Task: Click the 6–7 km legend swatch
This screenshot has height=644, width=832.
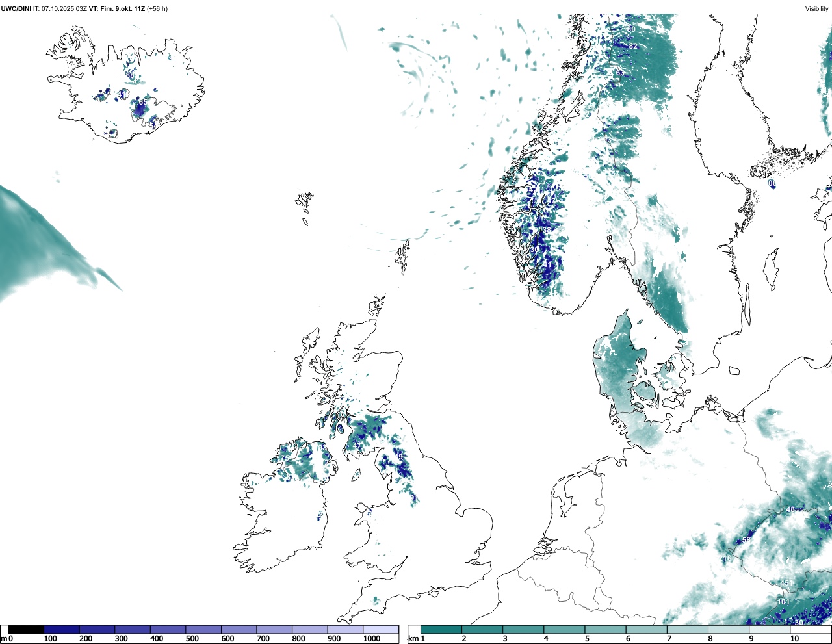Action: tap(646, 629)
